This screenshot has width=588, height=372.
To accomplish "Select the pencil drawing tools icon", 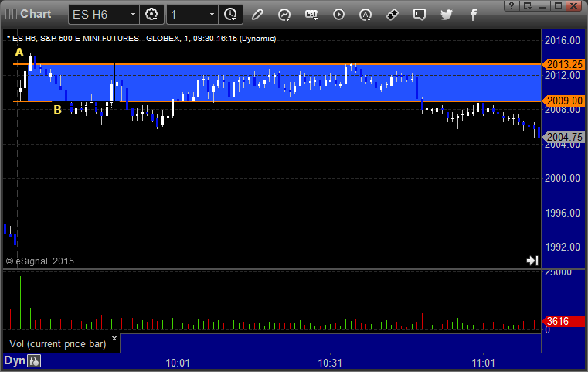I will coord(257,15).
